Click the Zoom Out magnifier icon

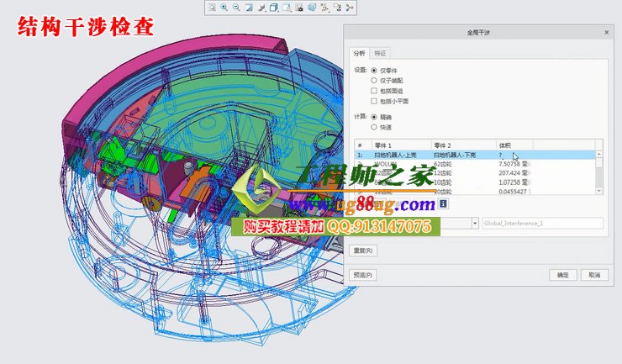pyautogui.click(x=236, y=8)
